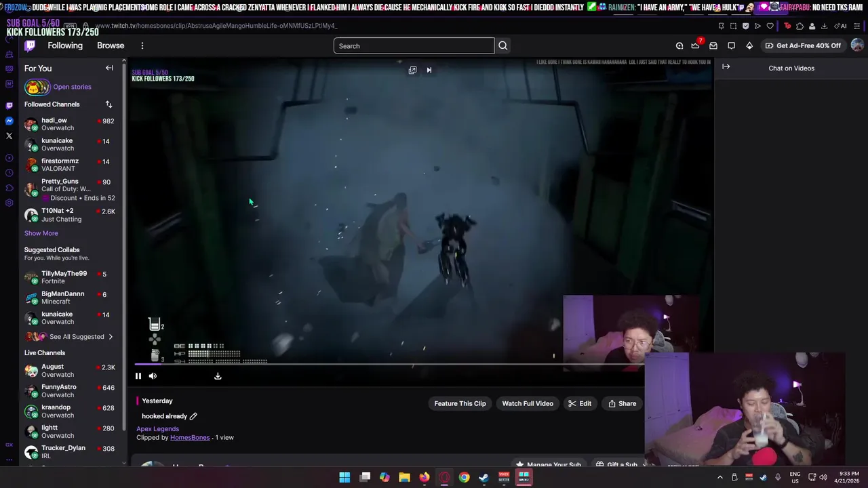868x488 pixels.
Task: Show more followed channels
Action: point(41,233)
